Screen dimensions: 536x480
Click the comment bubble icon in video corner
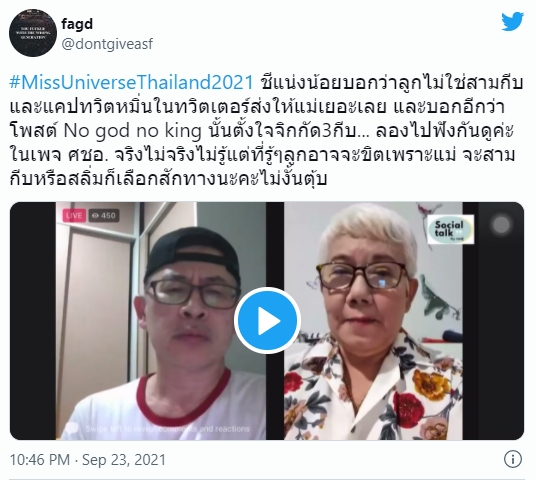tap(72, 428)
